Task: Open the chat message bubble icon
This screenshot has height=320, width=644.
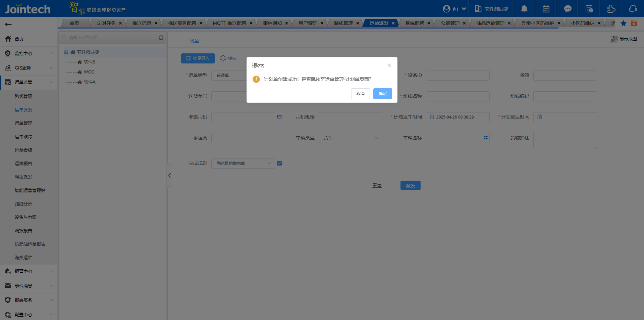Action: [x=568, y=9]
